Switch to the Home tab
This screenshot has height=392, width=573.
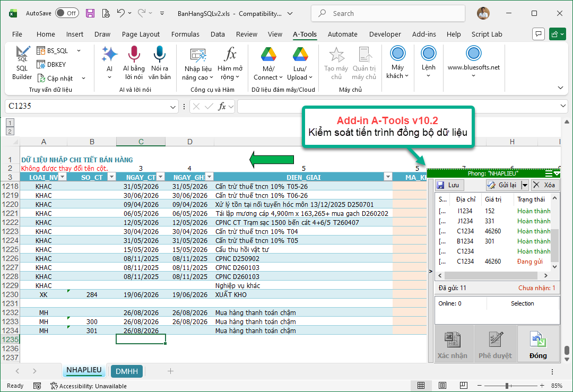pos(46,34)
